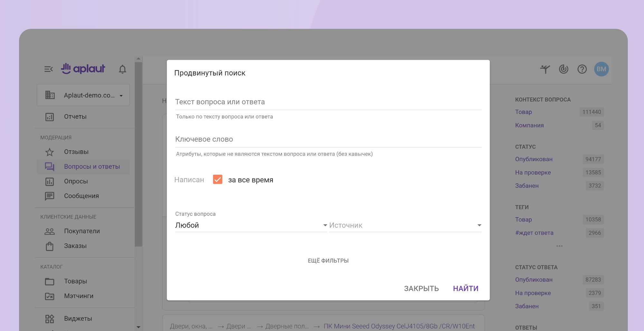Viewport: 644px width, 331px height.
Task: Open the BM user avatar menu
Action: (x=601, y=69)
